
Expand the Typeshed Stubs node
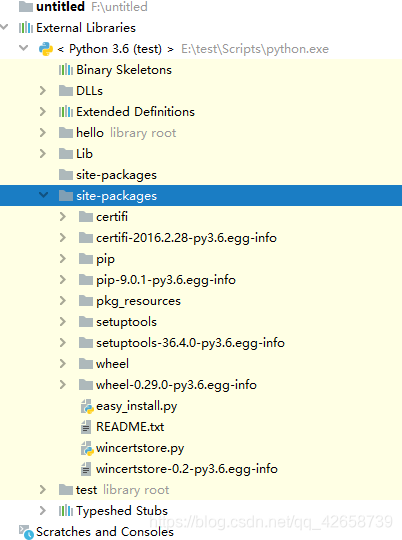coord(43,511)
